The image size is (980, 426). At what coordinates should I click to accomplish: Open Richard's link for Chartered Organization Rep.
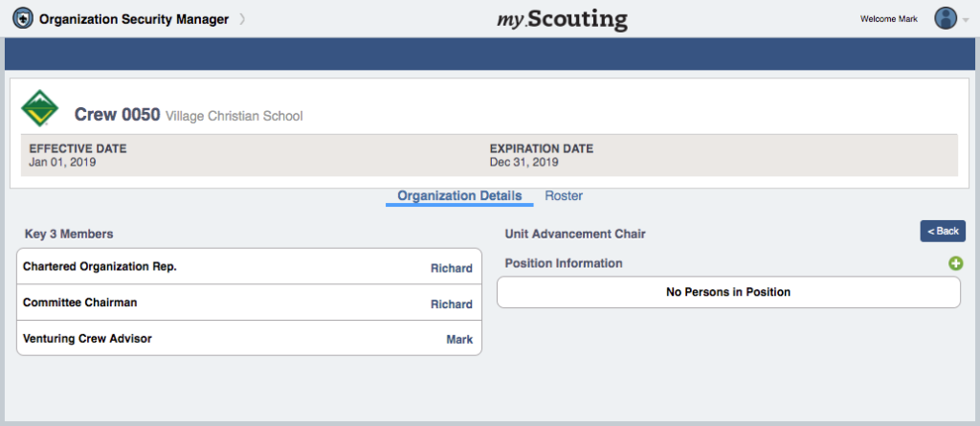coord(452,268)
